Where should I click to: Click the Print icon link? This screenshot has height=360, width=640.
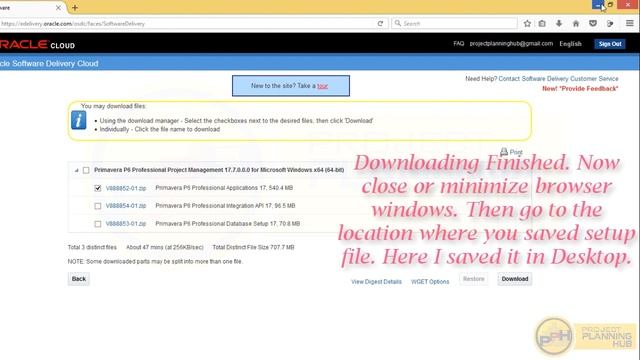[511, 152]
